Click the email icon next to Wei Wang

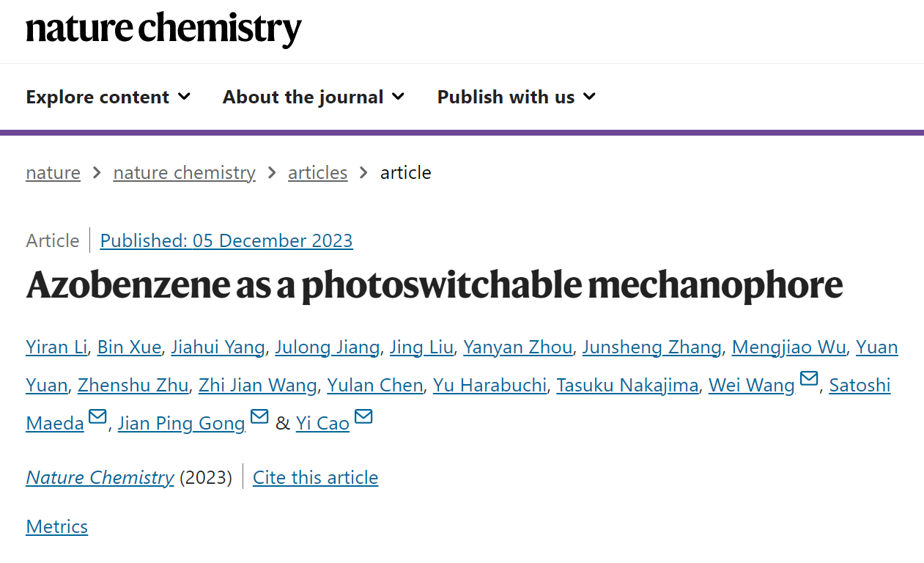tap(809, 379)
